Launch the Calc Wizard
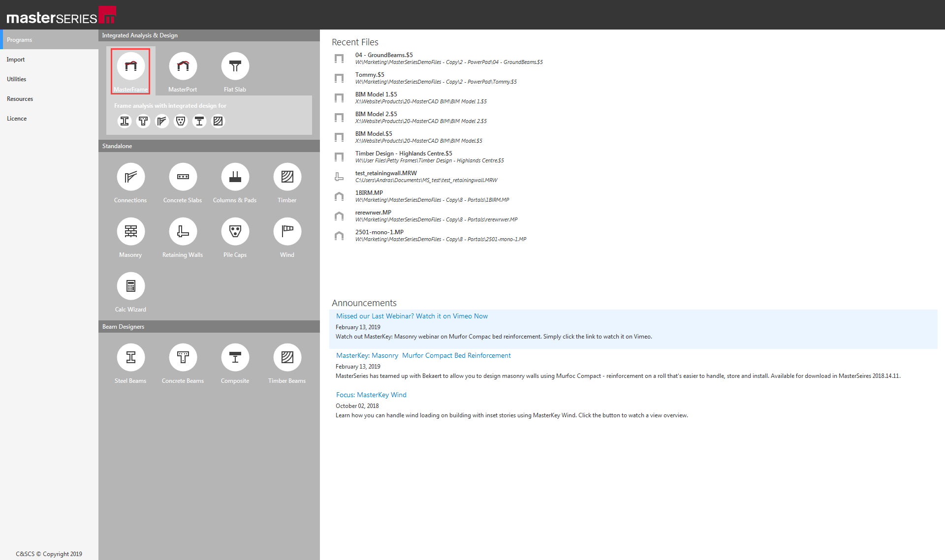The width and height of the screenshot is (945, 560). coord(130,286)
